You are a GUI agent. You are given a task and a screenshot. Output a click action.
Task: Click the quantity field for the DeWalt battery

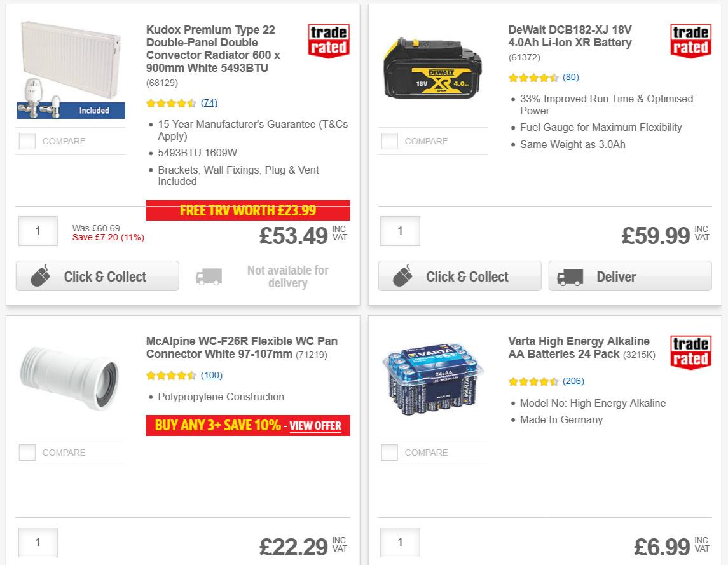(x=399, y=231)
